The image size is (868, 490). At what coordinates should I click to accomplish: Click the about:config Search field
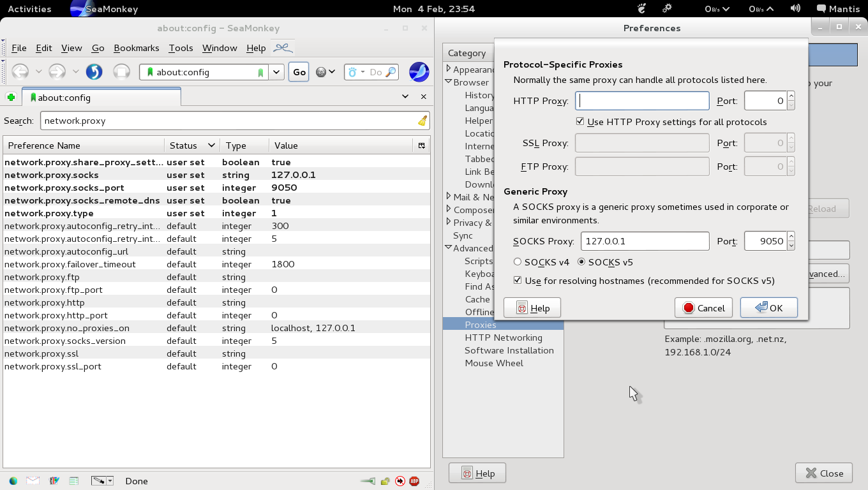236,121
